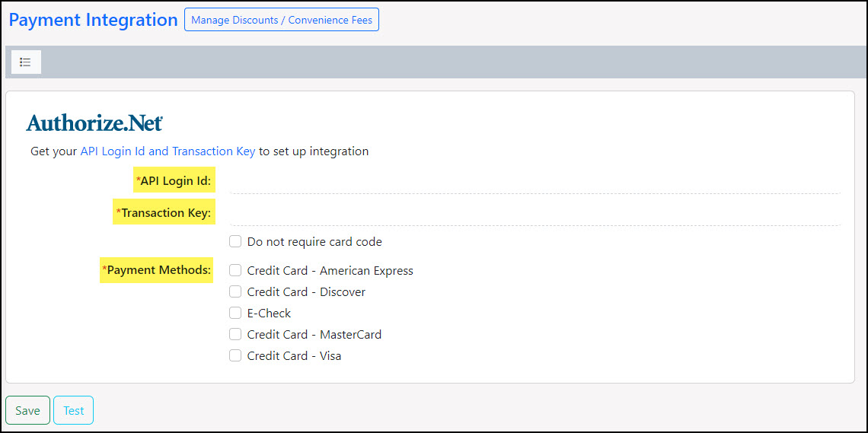Select Credit Card - MasterCard checkbox

(x=235, y=334)
